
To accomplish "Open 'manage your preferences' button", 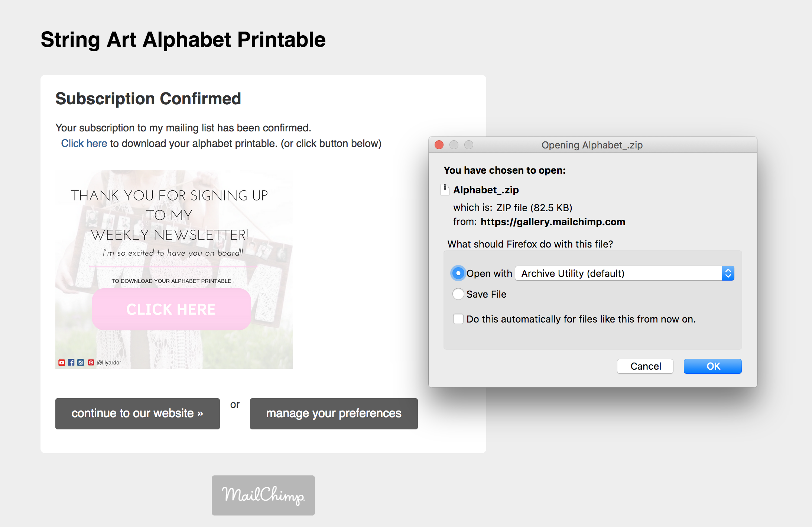I will pos(334,413).
